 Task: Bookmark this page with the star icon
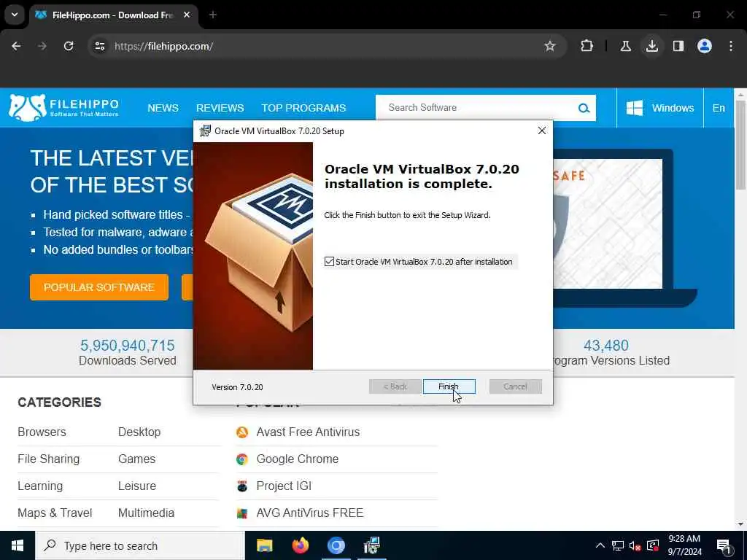550,46
